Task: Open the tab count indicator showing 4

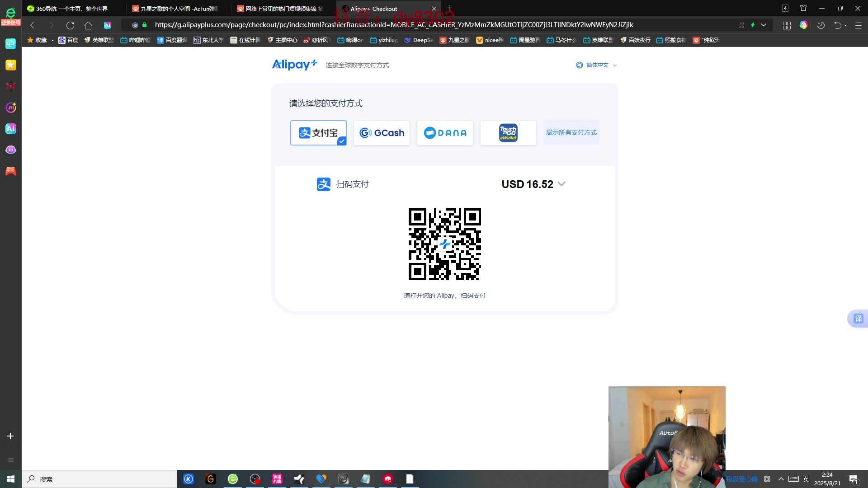Action: click(785, 8)
